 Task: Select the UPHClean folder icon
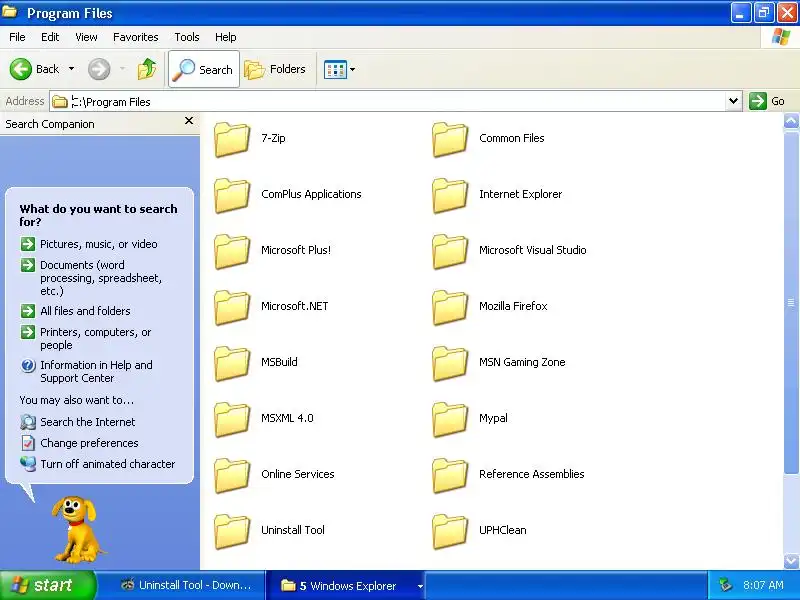coord(450,532)
